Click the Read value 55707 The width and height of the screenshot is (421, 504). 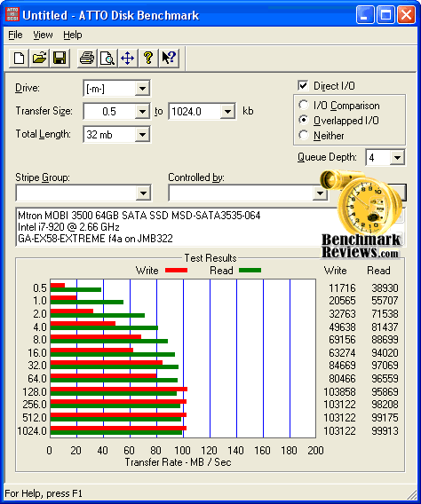pos(385,300)
